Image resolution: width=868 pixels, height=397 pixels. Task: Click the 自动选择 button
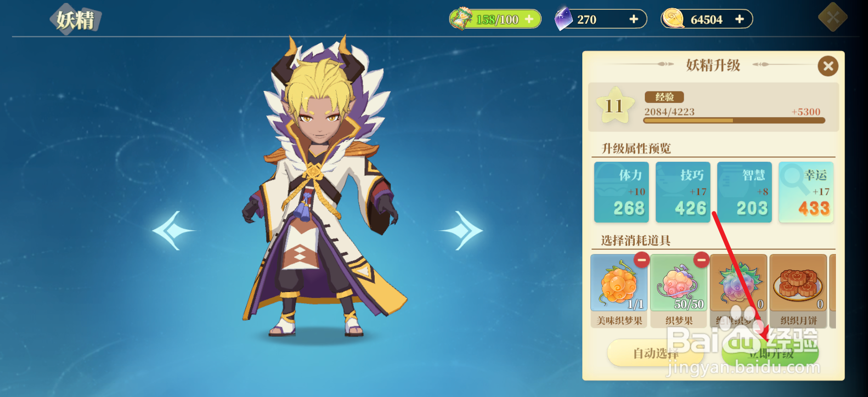click(x=656, y=353)
